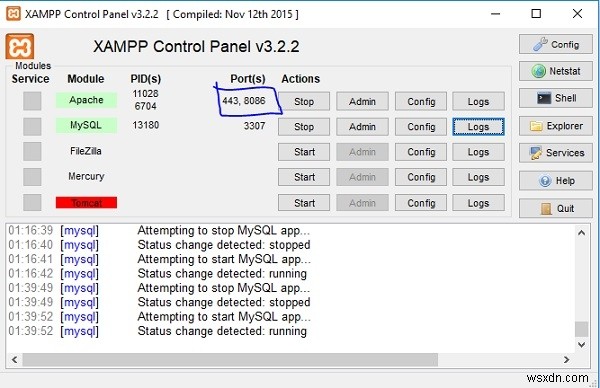Open Netstat from the right panel

(556, 71)
